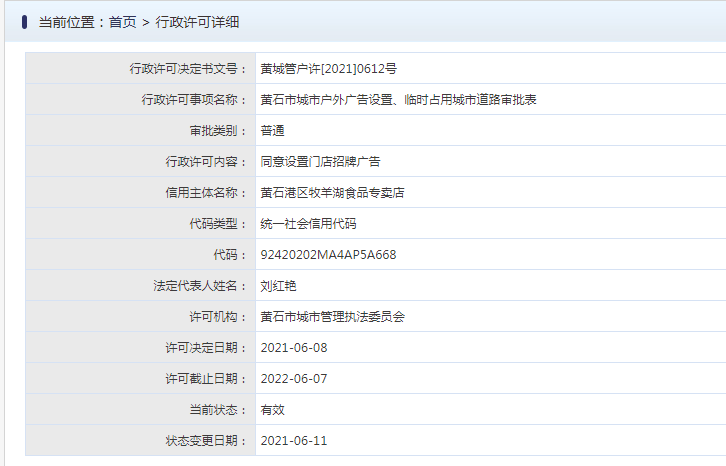The width and height of the screenshot is (726, 466).
Task: Click the 行政许可决定书文号 label cell
Action: click(141, 69)
